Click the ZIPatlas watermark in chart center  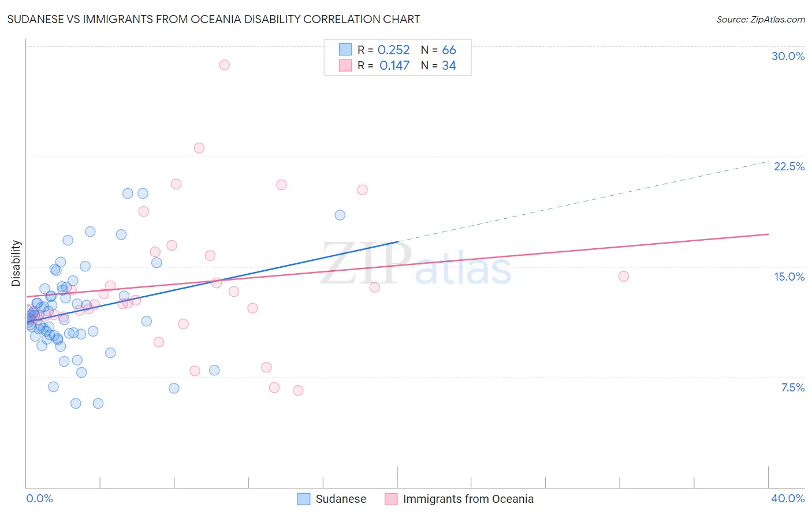(x=416, y=264)
